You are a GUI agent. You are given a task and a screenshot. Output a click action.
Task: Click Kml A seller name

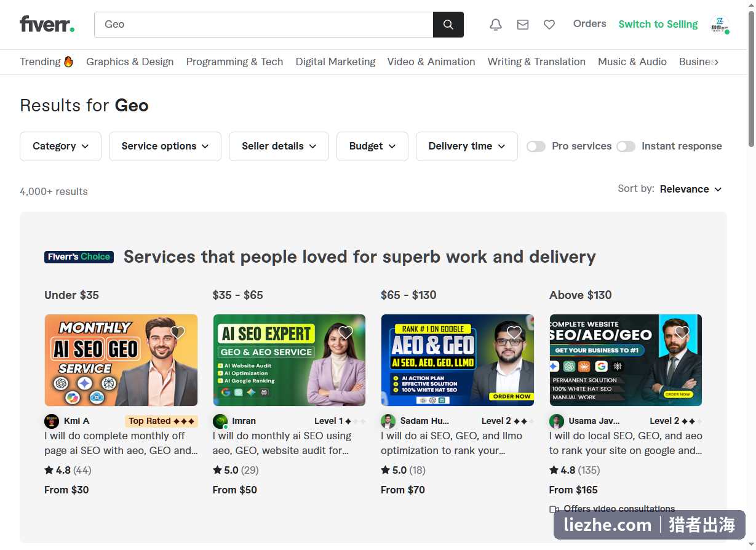coord(77,421)
